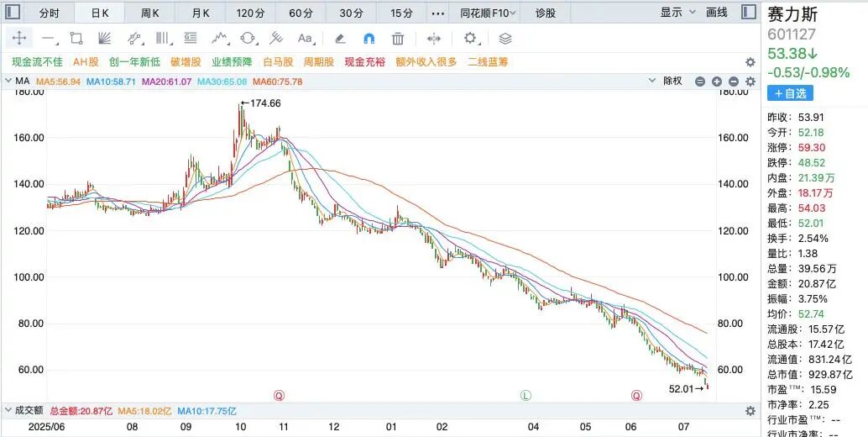Select the 30分 period tab
Viewport: 868px width, 437px height.
click(352, 13)
